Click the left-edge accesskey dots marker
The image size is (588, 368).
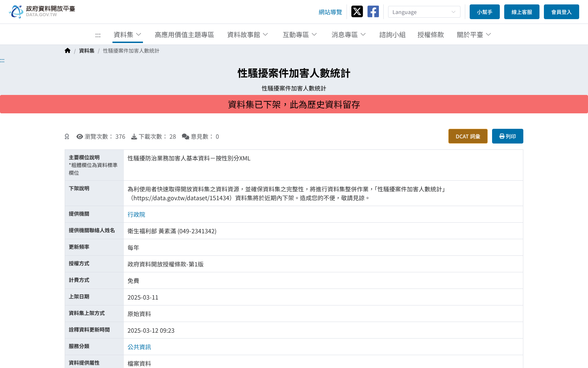coord(2,60)
